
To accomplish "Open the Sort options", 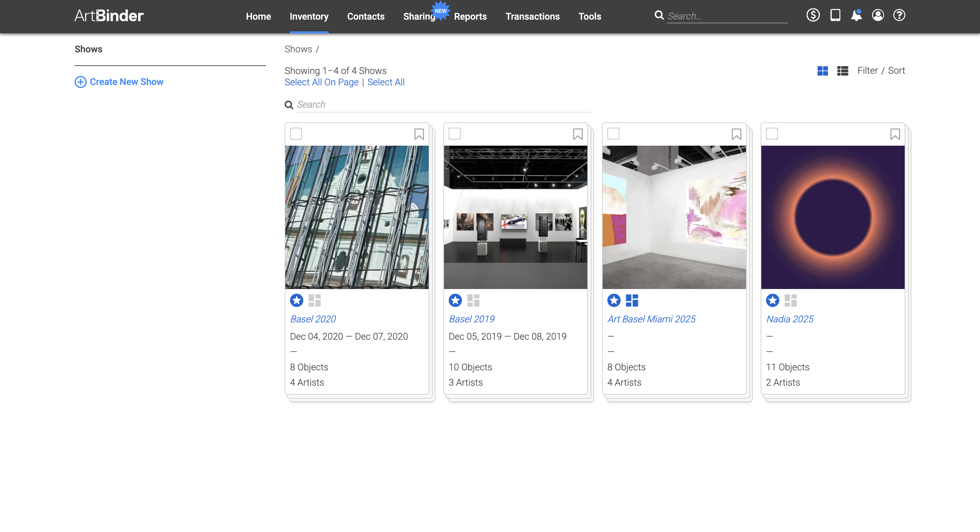I will click(x=896, y=70).
